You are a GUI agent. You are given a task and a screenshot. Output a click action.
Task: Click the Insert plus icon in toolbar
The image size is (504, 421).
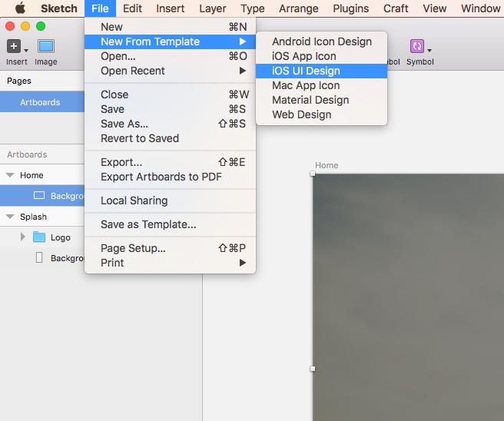(14, 46)
